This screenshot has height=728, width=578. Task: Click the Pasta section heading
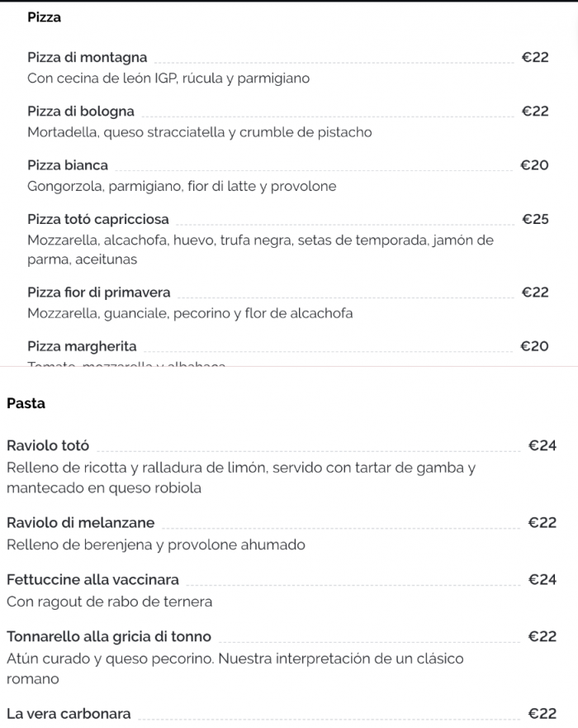coord(26,404)
